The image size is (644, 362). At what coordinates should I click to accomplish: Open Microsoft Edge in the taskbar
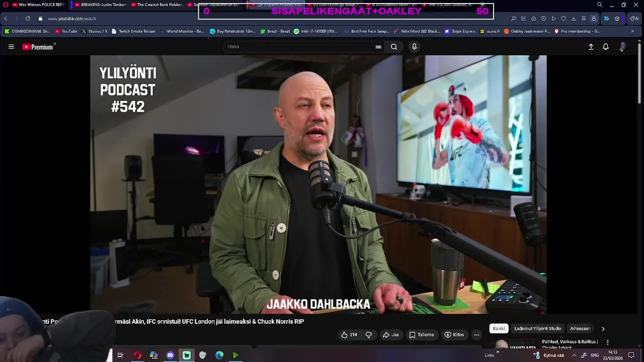tap(219, 355)
